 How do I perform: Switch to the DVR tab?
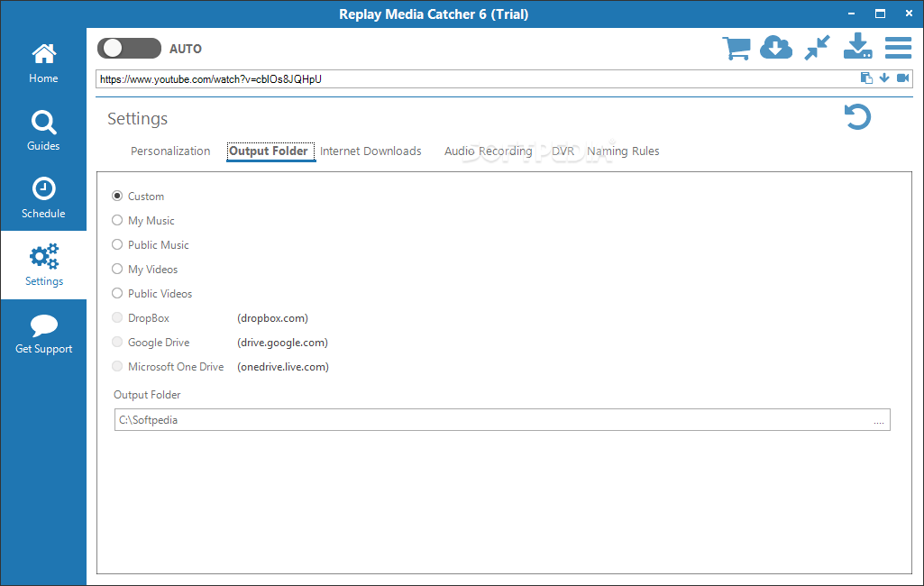[x=563, y=151]
